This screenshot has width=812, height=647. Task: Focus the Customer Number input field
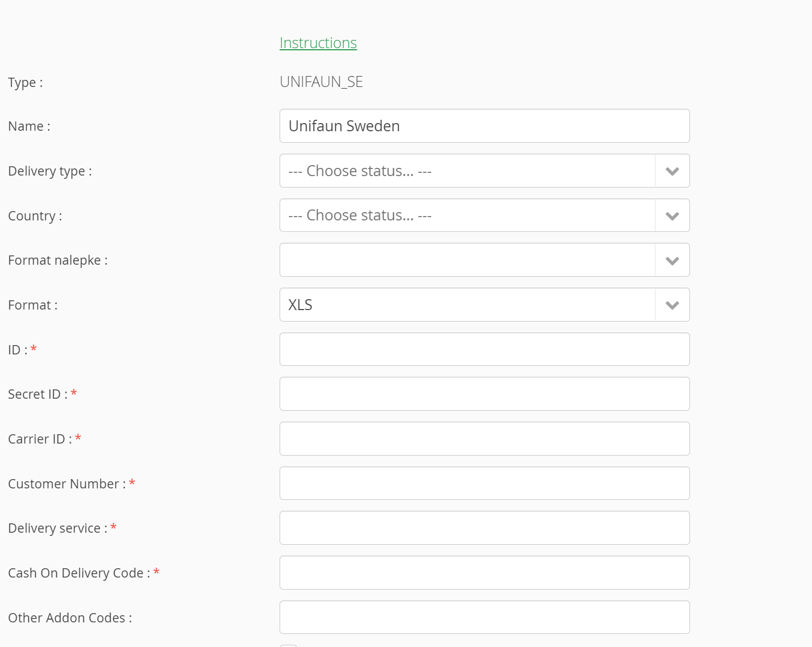tap(484, 483)
